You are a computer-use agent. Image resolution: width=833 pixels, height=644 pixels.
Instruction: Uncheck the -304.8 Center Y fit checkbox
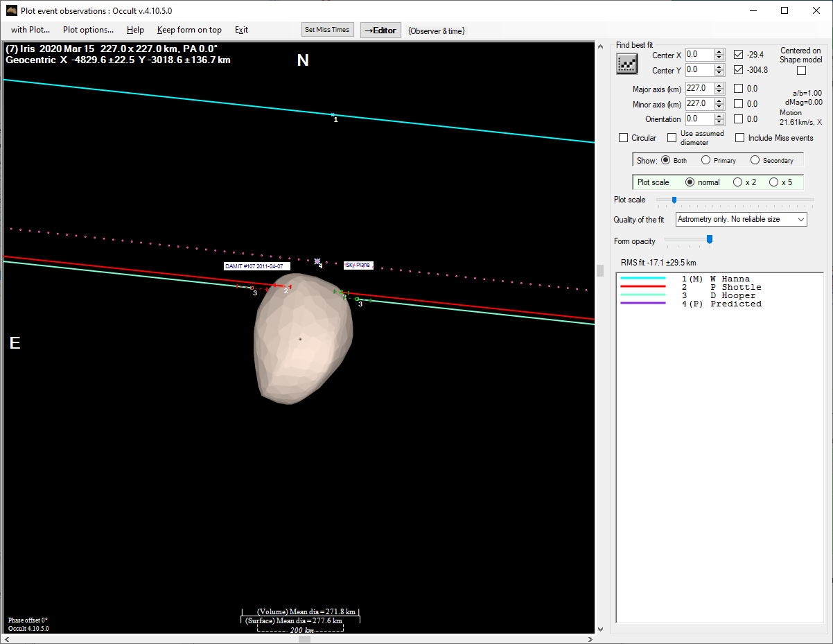(739, 69)
